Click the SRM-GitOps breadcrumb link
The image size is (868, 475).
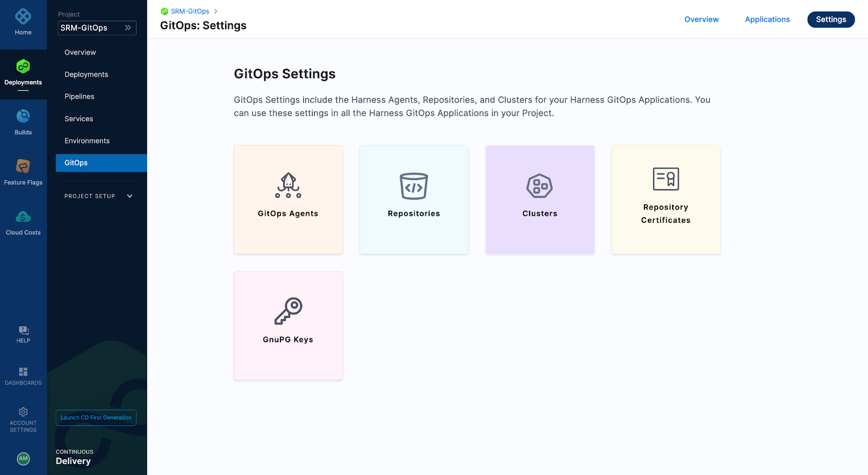click(190, 11)
